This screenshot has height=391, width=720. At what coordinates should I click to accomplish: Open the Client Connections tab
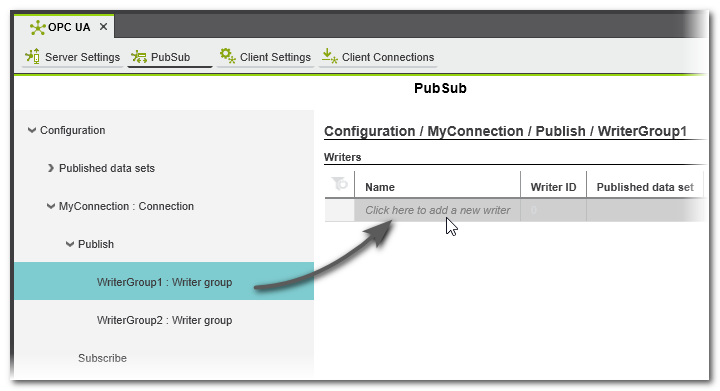[x=378, y=57]
